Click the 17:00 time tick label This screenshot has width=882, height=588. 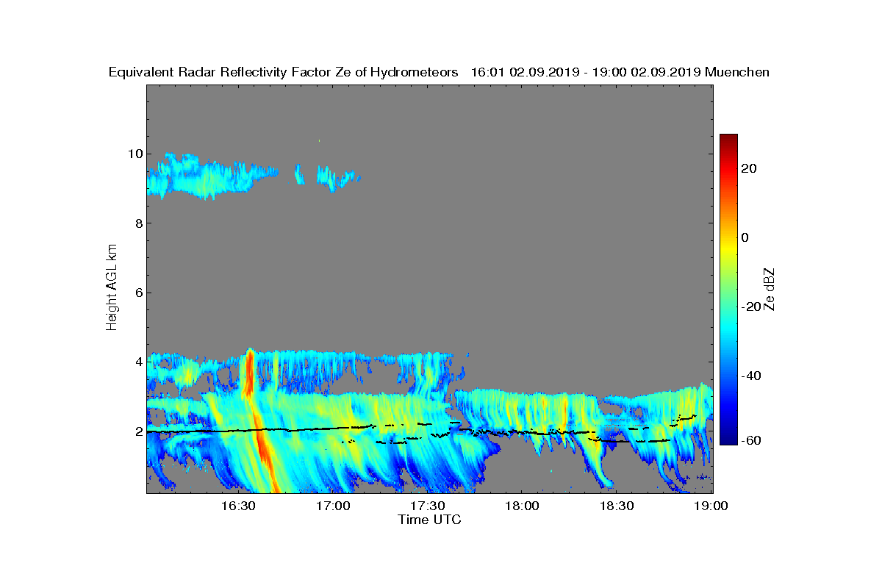pos(333,506)
